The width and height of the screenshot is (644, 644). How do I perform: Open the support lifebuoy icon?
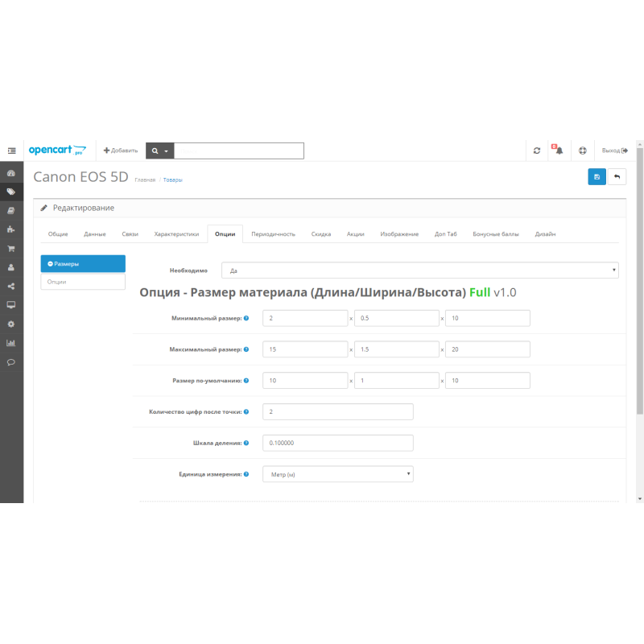[x=582, y=151]
